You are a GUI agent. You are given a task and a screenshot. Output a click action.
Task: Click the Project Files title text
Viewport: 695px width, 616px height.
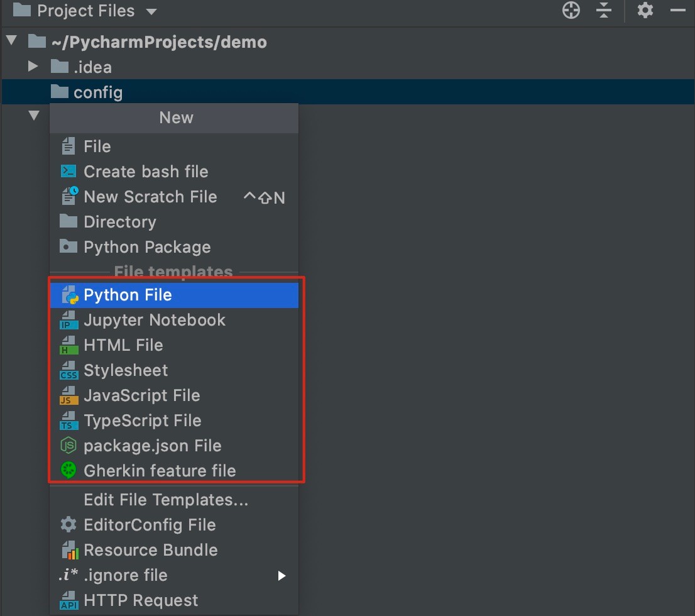point(85,11)
